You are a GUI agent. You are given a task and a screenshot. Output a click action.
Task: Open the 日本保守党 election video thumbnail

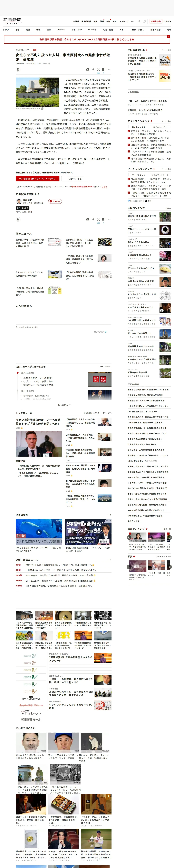pyautogui.click(x=88, y=532)
